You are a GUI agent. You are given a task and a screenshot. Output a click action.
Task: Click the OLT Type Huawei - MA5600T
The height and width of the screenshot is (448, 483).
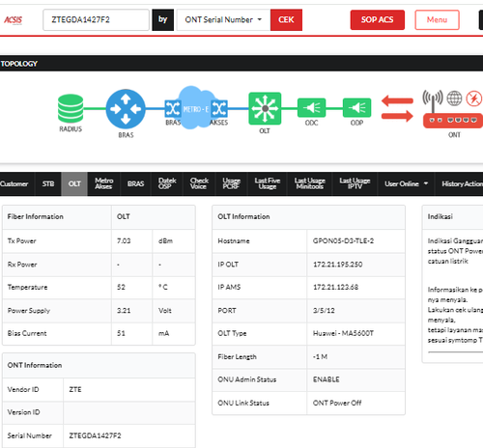click(343, 333)
